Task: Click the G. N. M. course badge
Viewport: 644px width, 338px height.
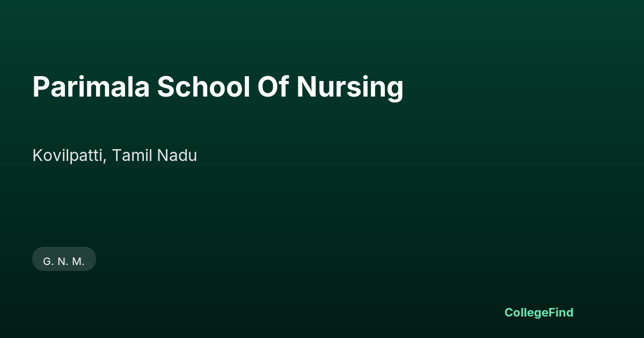Action: tap(64, 259)
